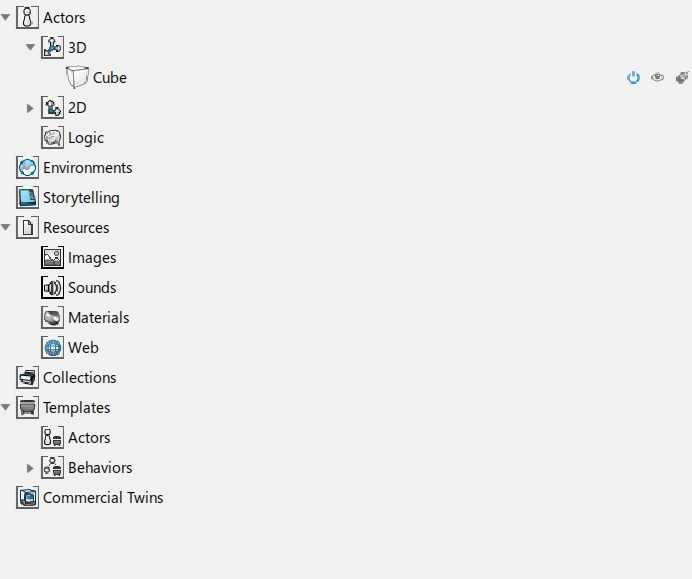Click the Images resource icon
692x579 pixels.
point(53,258)
